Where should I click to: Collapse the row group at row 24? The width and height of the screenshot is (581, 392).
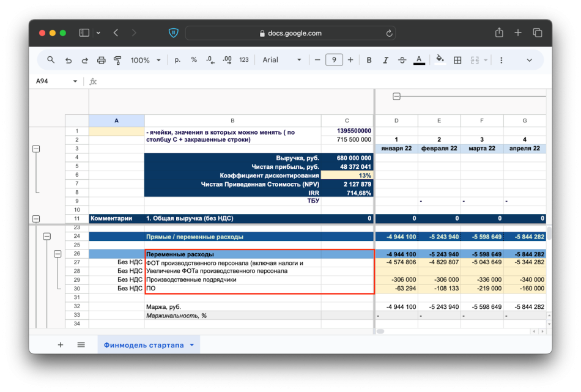(46, 236)
